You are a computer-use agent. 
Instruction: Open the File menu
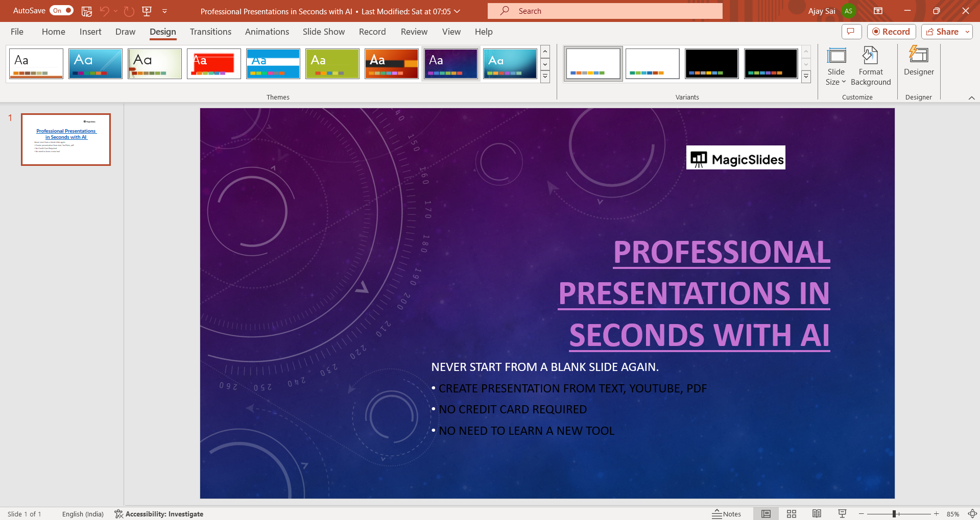pos(17,32)
